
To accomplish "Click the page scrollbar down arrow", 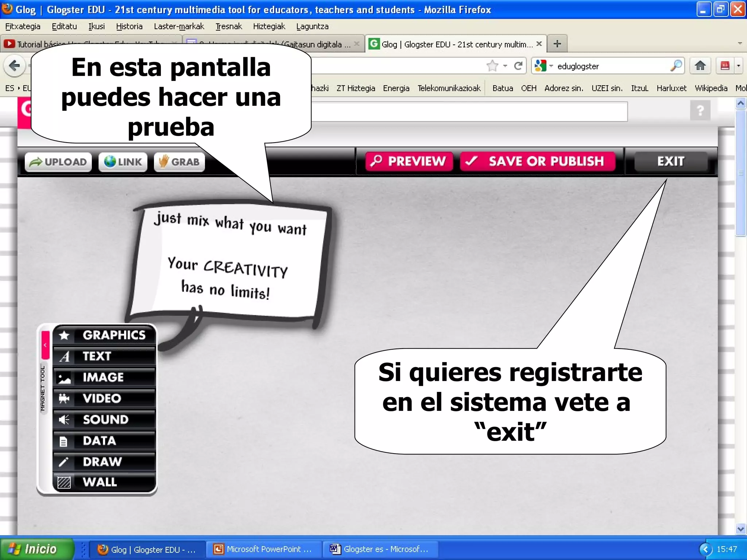I will point(741,529).
